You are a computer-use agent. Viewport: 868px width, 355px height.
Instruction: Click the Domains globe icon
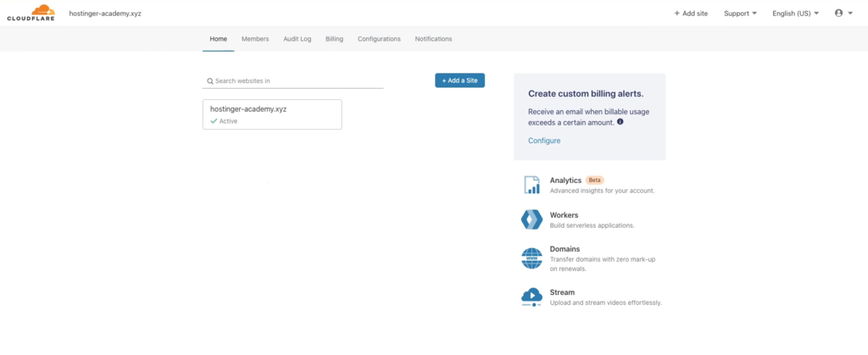point(531,258)
